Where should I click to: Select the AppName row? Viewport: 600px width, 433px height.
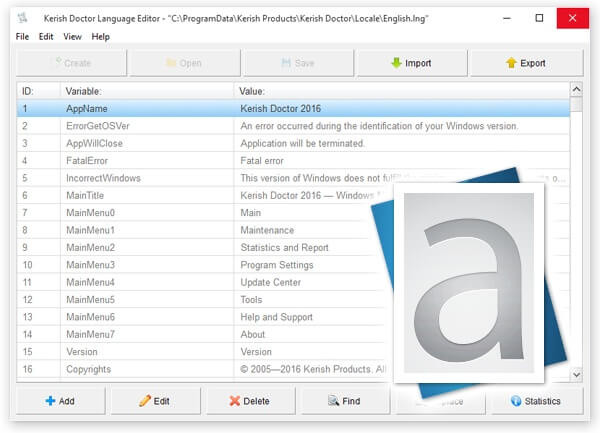293,109
